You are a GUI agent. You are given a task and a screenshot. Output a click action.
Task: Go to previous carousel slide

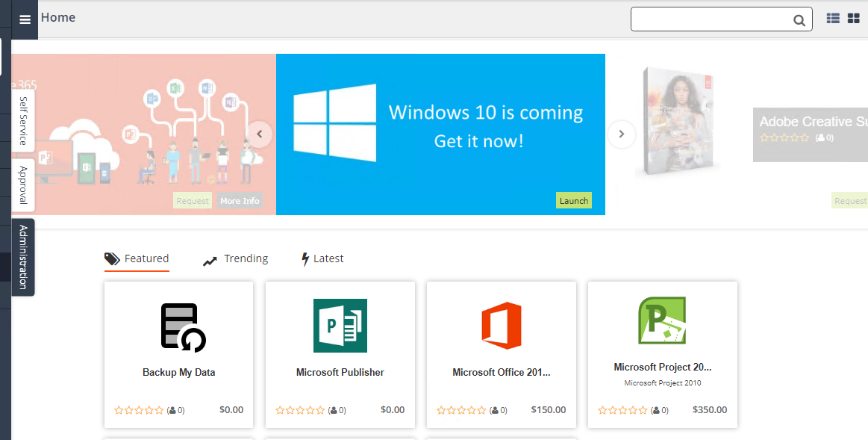pyautogui.click(x=260, y=134)
